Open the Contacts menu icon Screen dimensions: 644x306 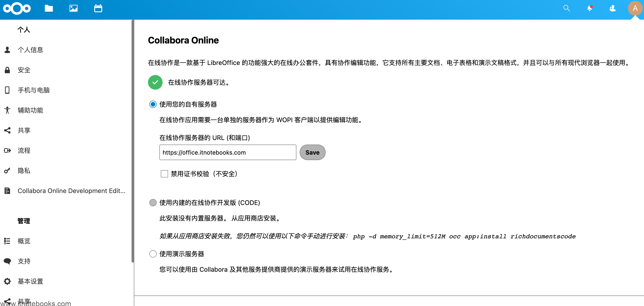point(612,8)
